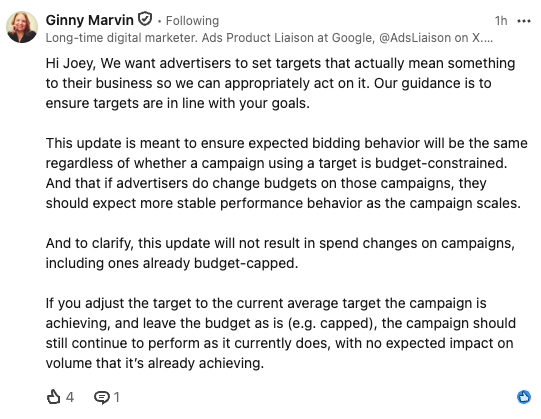The image size is (541, 419).
Task: Show the 1 reply count
Action: (117, 397)
